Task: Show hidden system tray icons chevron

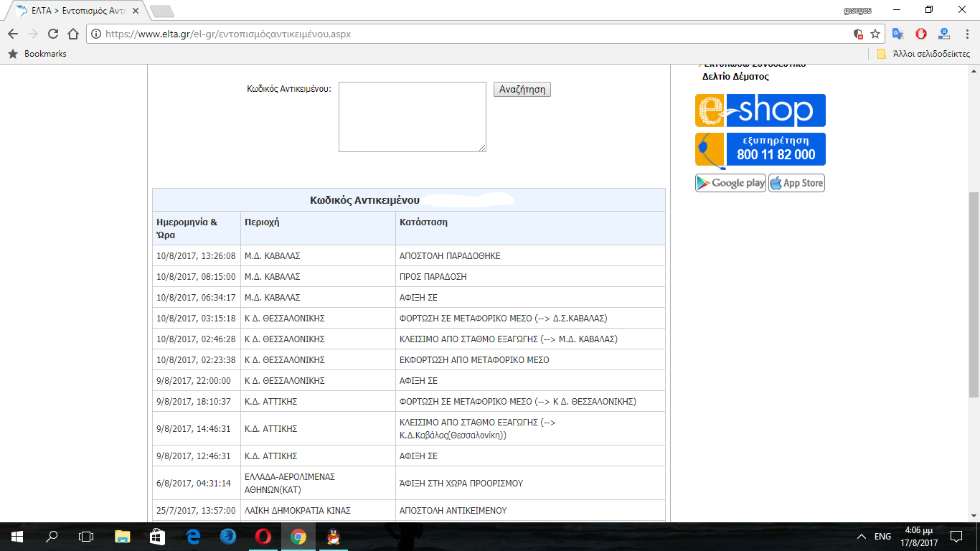Action: coord(862,537)
